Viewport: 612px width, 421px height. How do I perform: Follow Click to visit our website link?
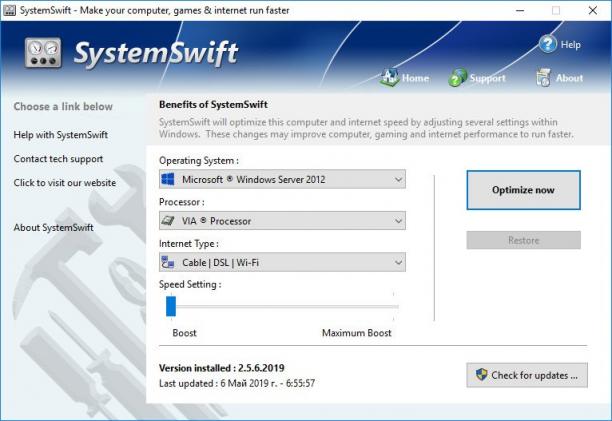[x=64, y=183]
